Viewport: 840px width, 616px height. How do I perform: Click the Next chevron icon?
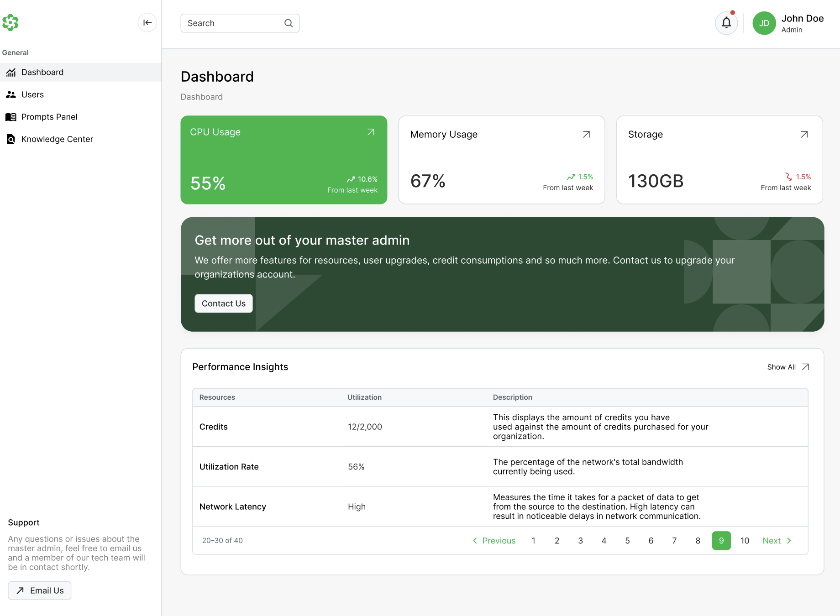tap(789, 541)
